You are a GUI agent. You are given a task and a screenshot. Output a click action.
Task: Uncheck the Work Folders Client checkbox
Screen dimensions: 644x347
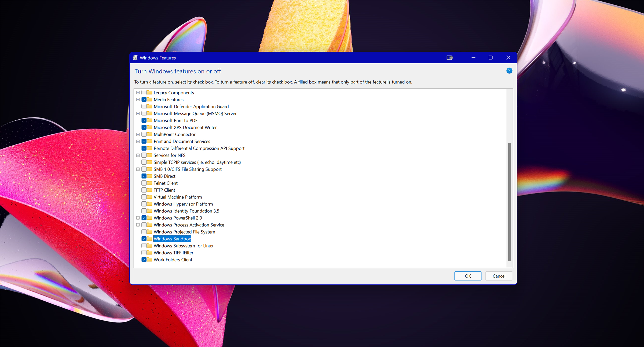144,260
